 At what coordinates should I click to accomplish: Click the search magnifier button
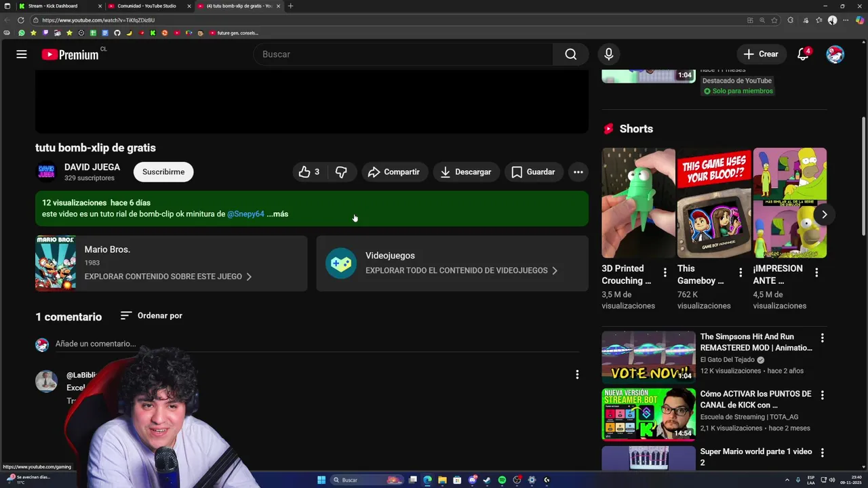point(571,54)
